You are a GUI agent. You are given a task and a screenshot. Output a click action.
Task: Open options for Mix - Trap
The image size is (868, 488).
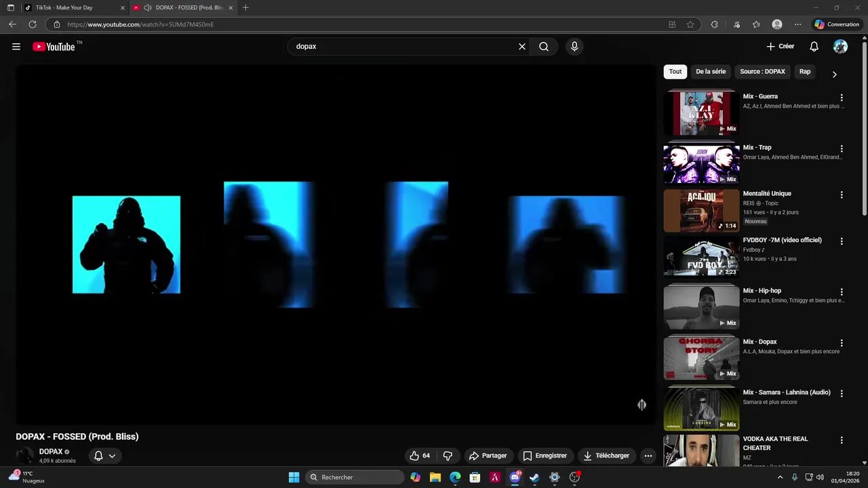click(x=842, y=148)
